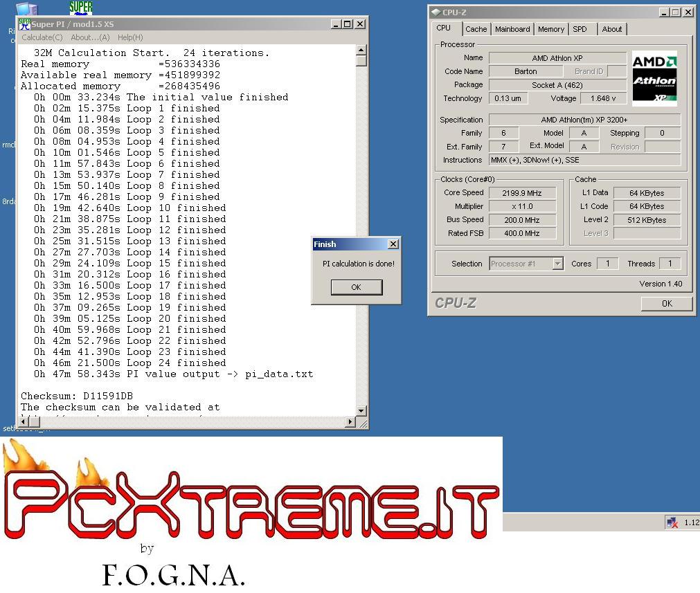Open the Memory tab in CPU-Z
Image resolution: width=700 pixels, height=593 pixels.
551,29
